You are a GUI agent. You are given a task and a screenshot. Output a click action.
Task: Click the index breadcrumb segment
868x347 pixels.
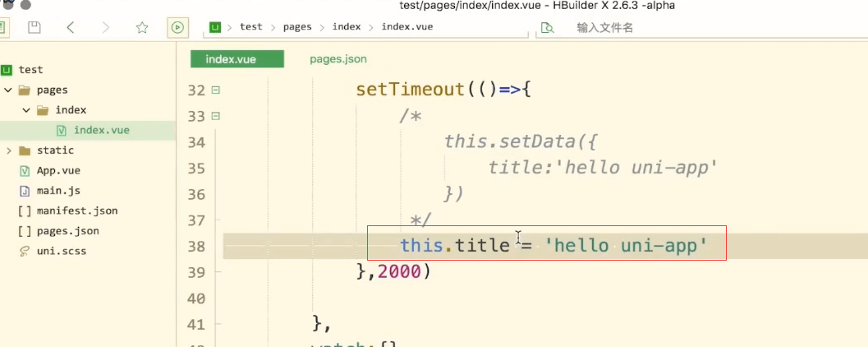(347, 27)
